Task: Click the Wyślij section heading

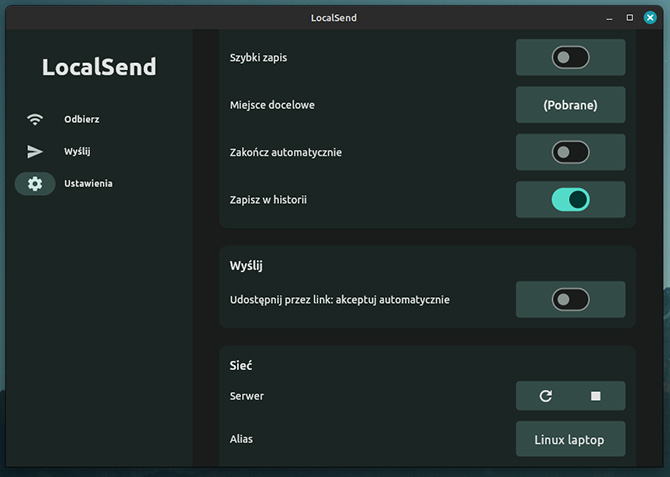Action: [x=246, y=266]
